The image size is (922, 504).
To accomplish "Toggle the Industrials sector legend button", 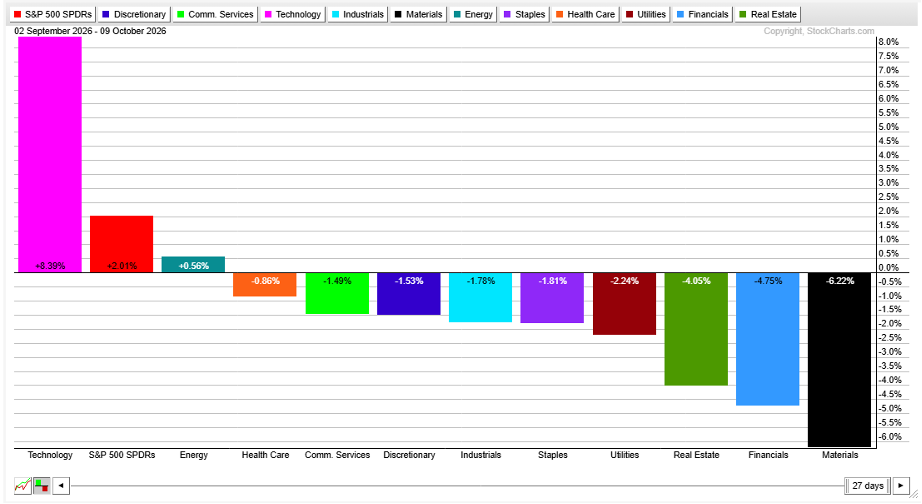I will 358,14.
